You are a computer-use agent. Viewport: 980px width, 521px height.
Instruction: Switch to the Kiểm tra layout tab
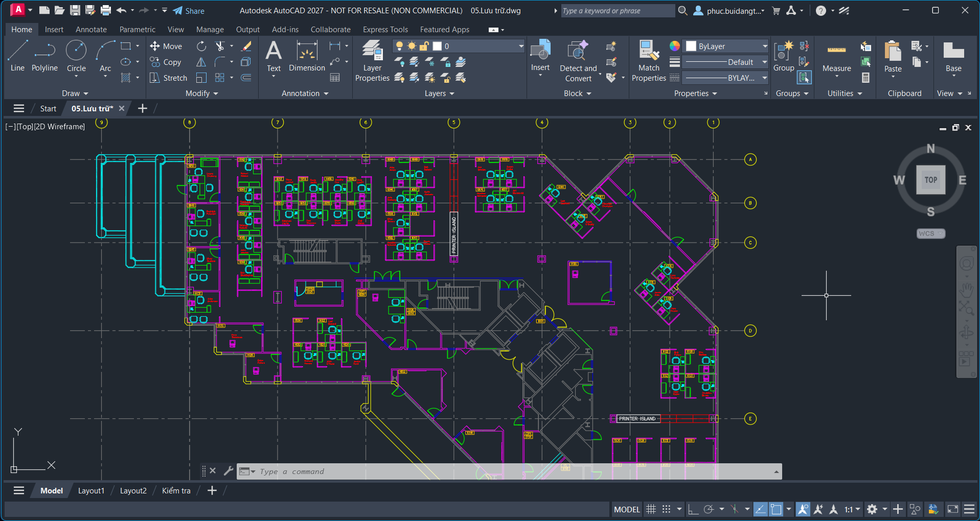[x=176, y=490]
